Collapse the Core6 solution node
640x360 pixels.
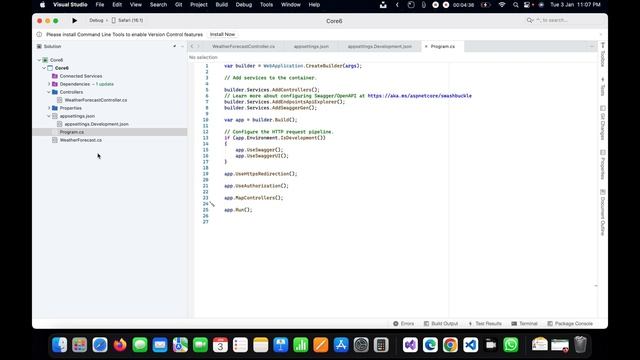tap(39, 60)
